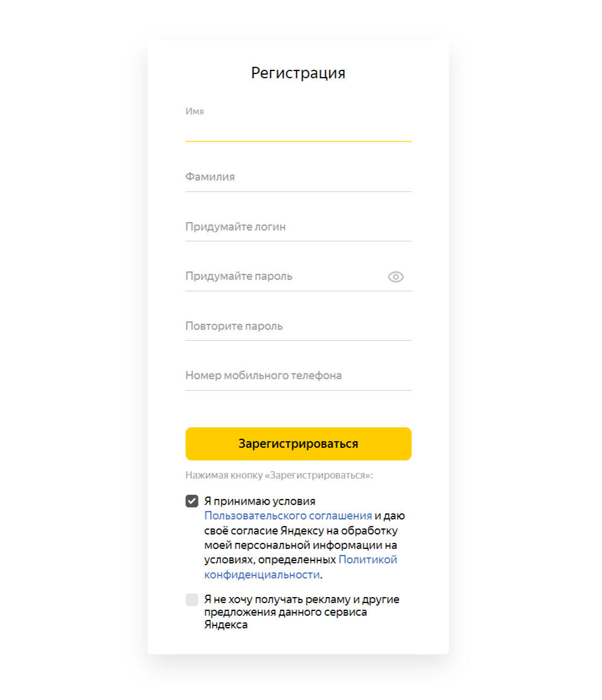Focus the Имя input field
602x700 pixels.
298,129
